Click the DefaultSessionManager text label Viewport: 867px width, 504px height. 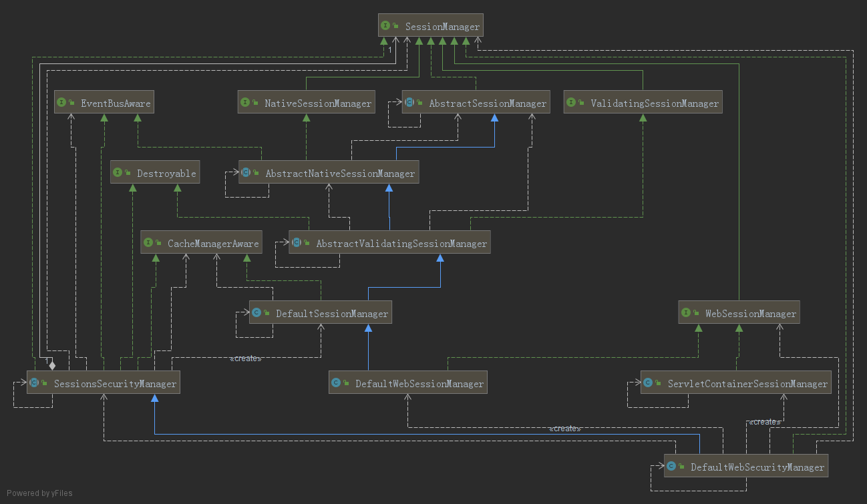pos(332,314)
